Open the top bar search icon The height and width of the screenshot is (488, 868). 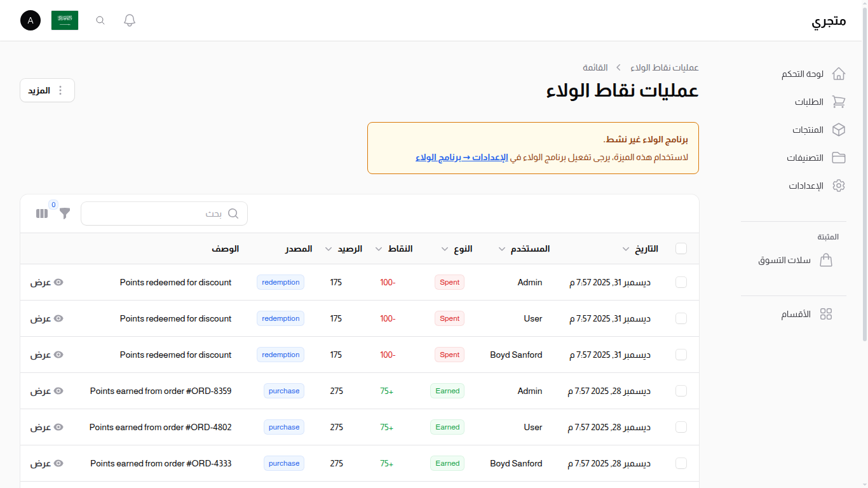click(x=100, y=20)
